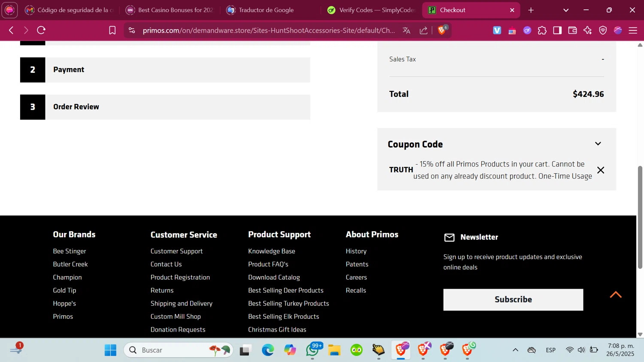644x362 pixels.
Task: Open the Champion brand link
Action: coord(67,277)
